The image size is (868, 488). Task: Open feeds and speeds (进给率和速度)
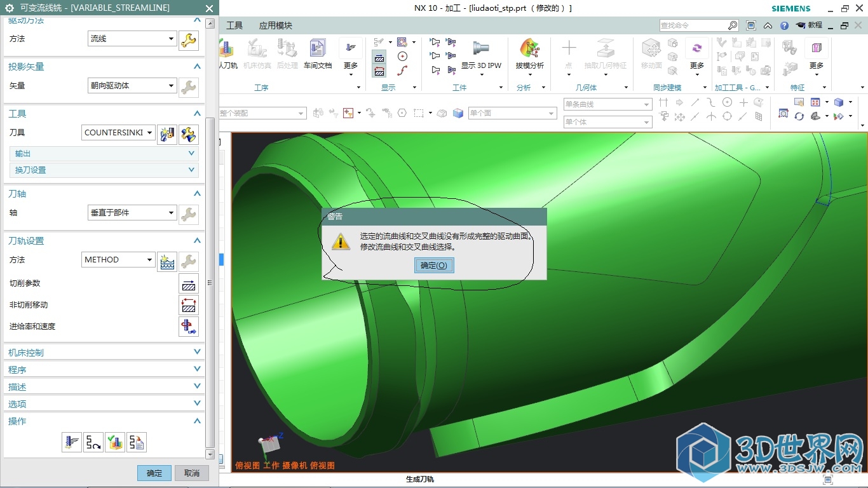point(189,327)
